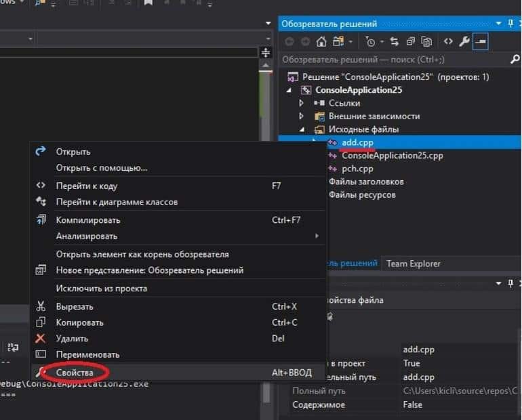
Task: Collapse the ConsoleApplication25 project node
Action: pyautogui.click(x=289, y=90)
